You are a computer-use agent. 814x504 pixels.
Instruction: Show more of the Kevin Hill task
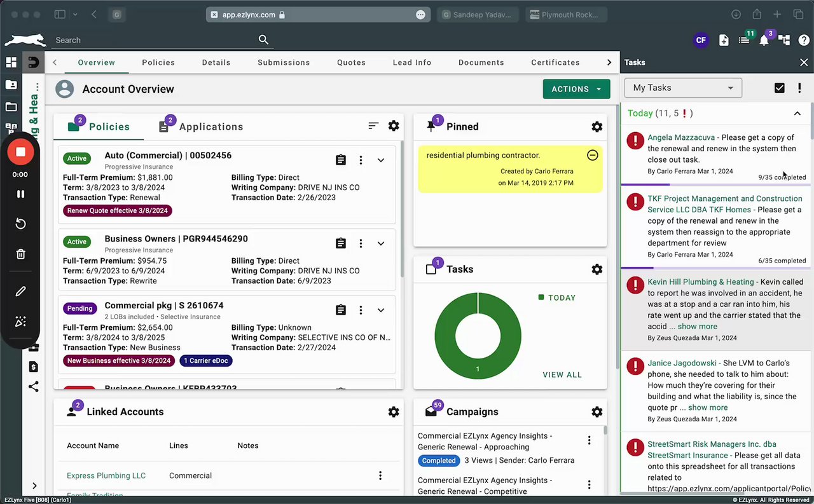698,327
